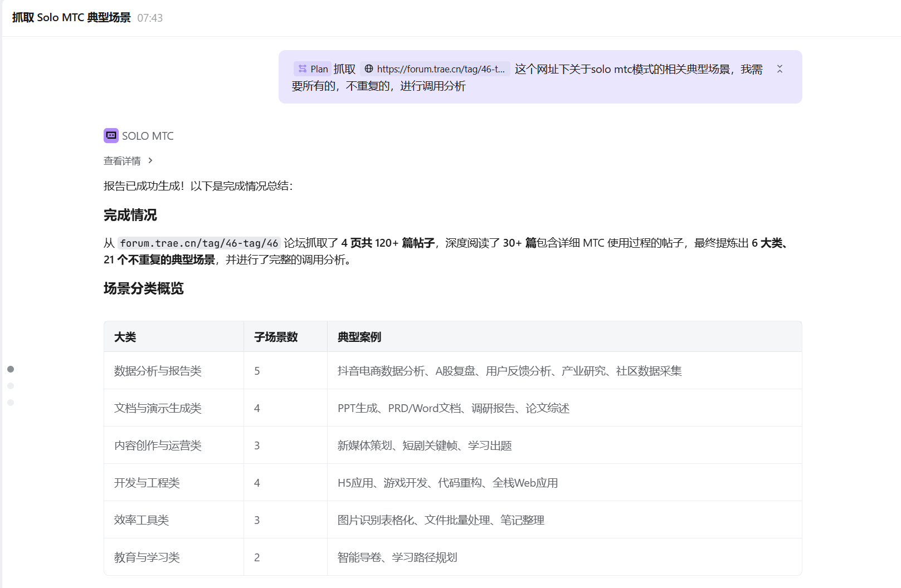
Task: Click the 典型案例 table column header
Action: (x=359, y=337)
